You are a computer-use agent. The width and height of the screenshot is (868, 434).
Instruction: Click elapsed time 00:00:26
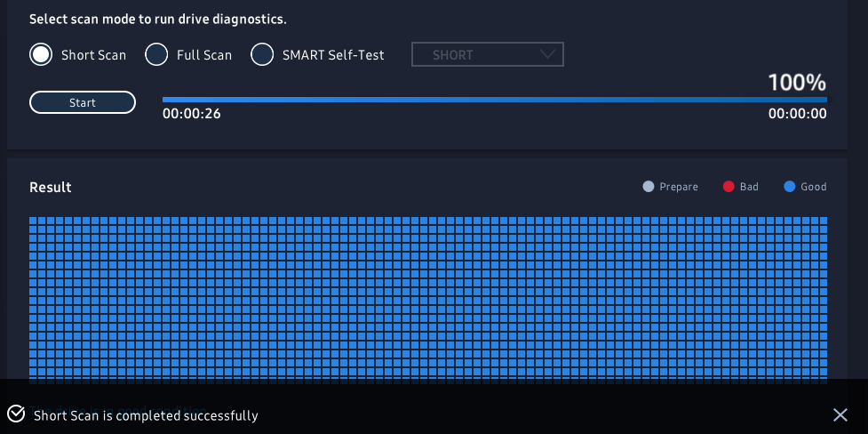pyautogui.click(x=192, y=114)
